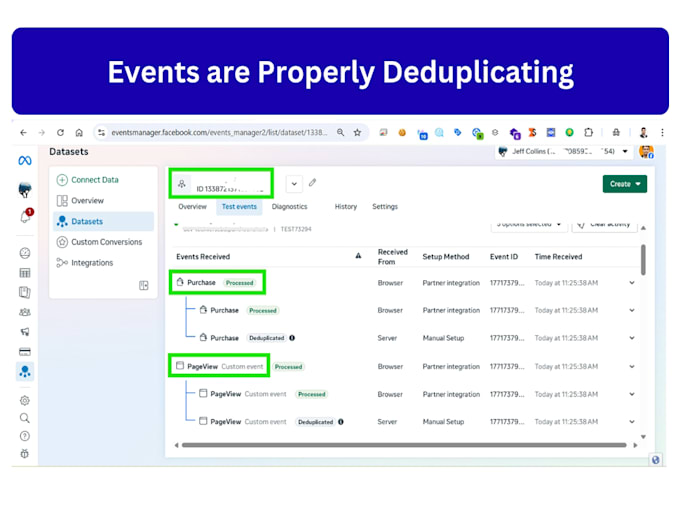This screenshot has width=680, height=510.
Task: Click the Events Received column header
Action: (203, 257)
